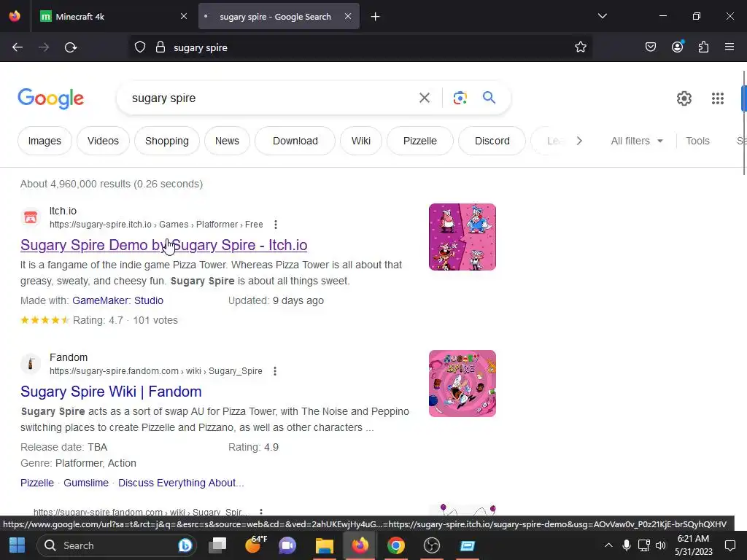
Task: Open the tracking protection shield icon
Action: (139, 47)
